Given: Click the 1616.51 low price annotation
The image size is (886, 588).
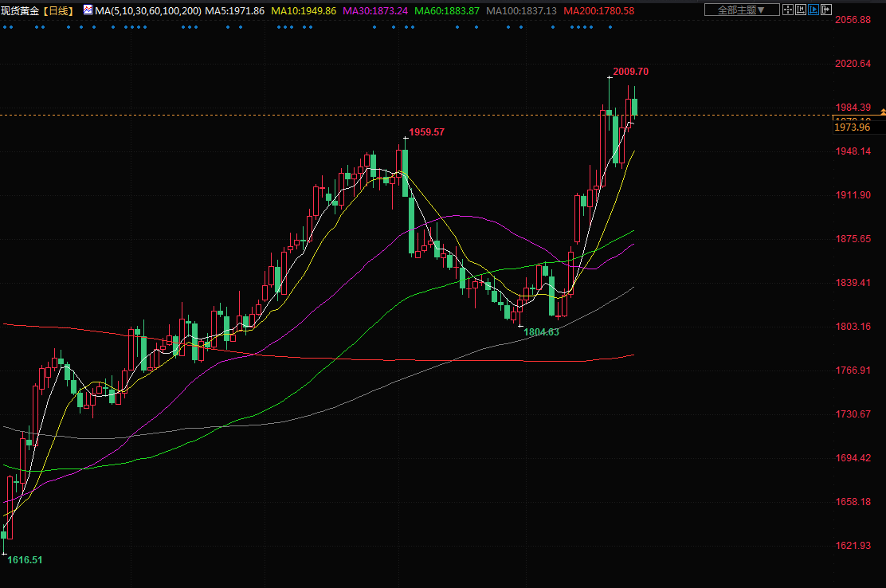Looking at the screenshot, I should point(25,560).
